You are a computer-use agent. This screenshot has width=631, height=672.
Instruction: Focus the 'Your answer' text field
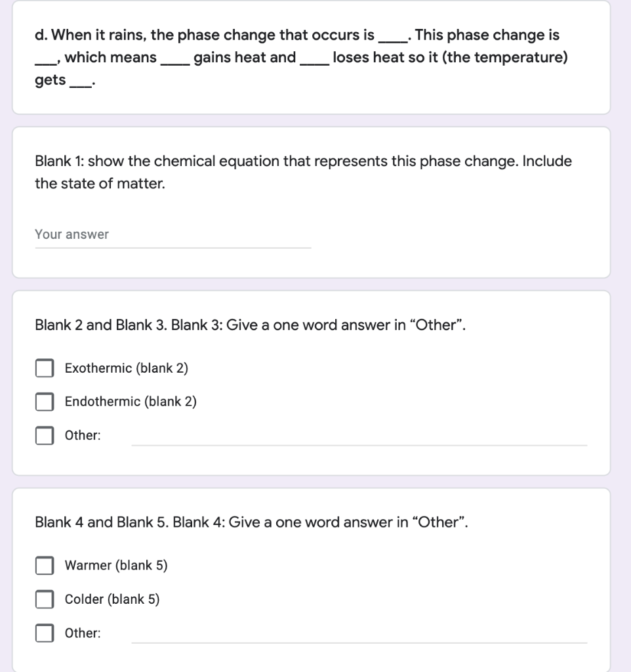tap(173, 235)
